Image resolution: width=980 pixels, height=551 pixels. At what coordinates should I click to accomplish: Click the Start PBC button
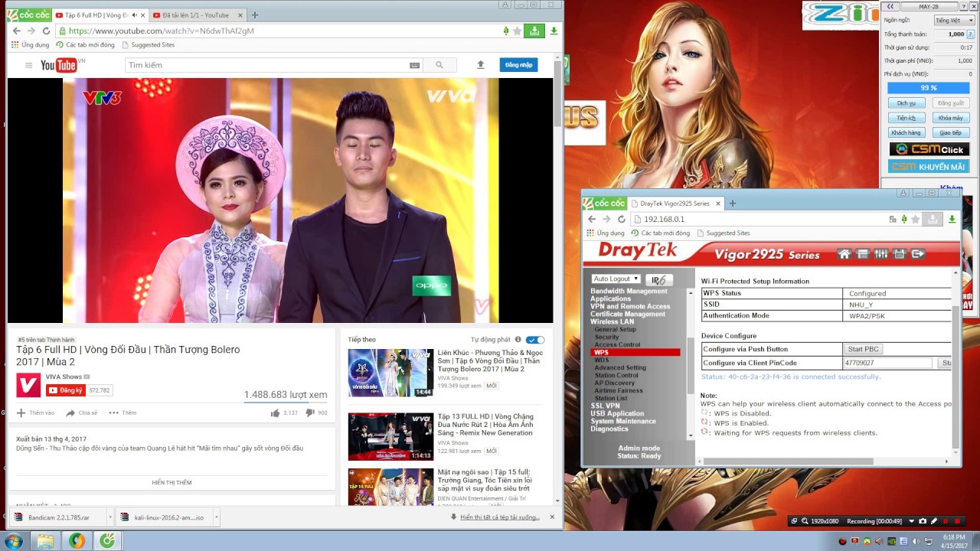point(863,349)
